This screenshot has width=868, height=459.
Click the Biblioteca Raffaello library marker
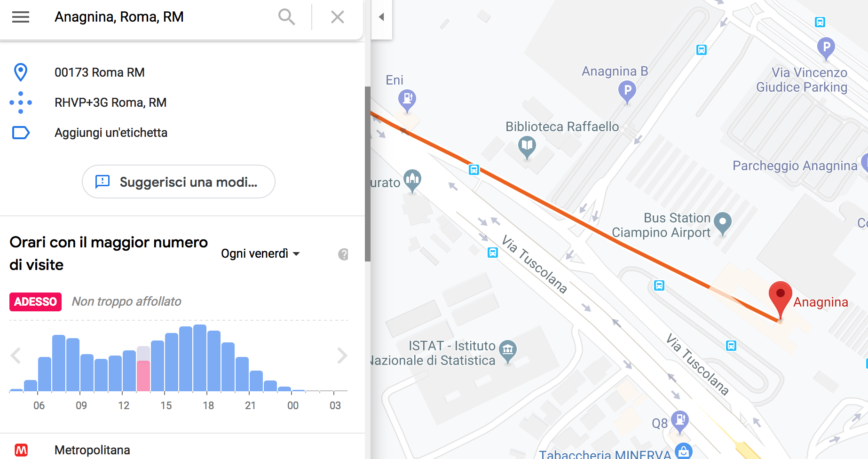(x=527, y=146)
